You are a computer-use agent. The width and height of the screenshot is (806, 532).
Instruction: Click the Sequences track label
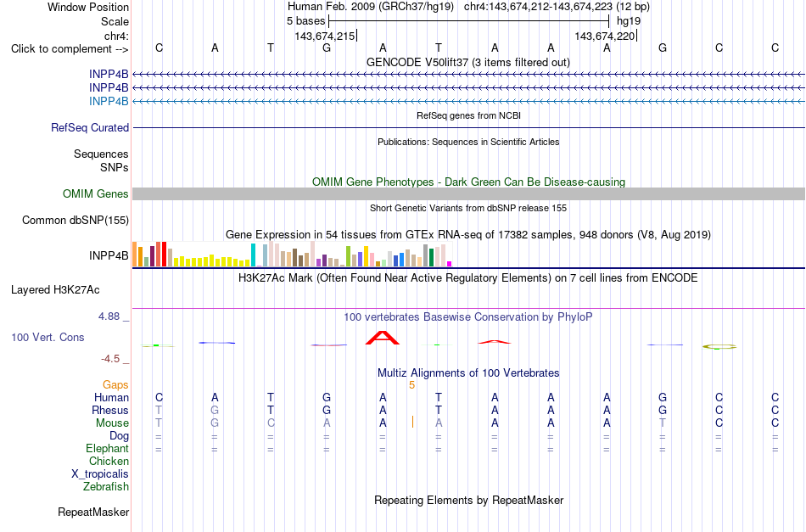point(101,154)
